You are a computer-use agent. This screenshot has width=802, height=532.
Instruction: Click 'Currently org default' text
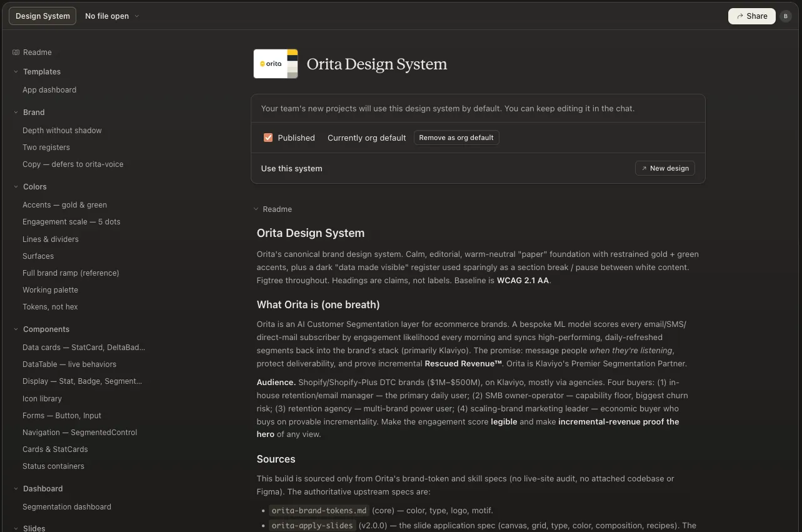pos(367,138)
